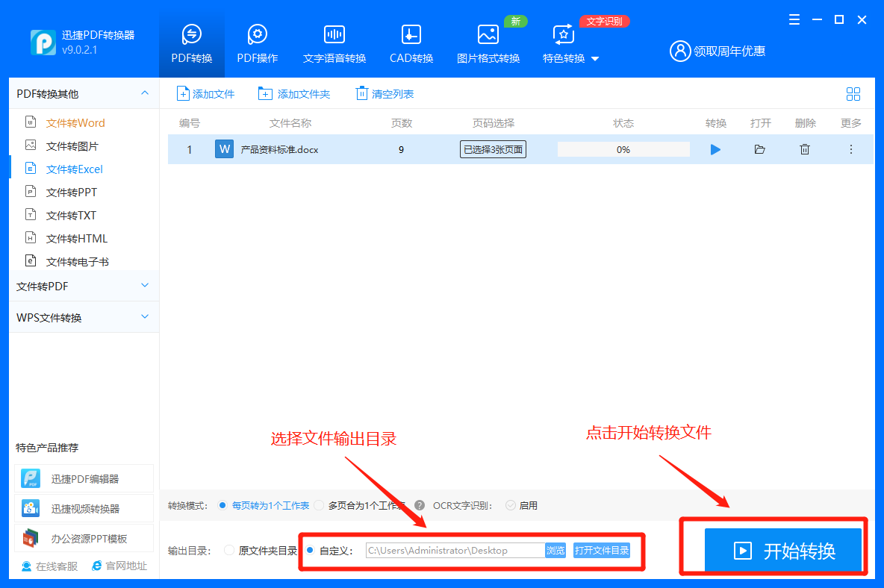Image resolution: width=884 pixels, height=588 pixels.
Task: Click the output path input field
Action: coord(455,550)
